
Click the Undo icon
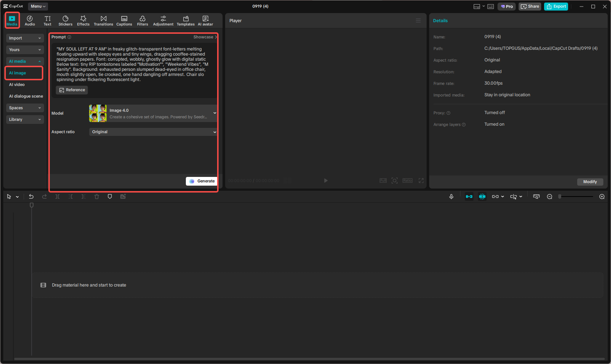[x=31, y=197]
